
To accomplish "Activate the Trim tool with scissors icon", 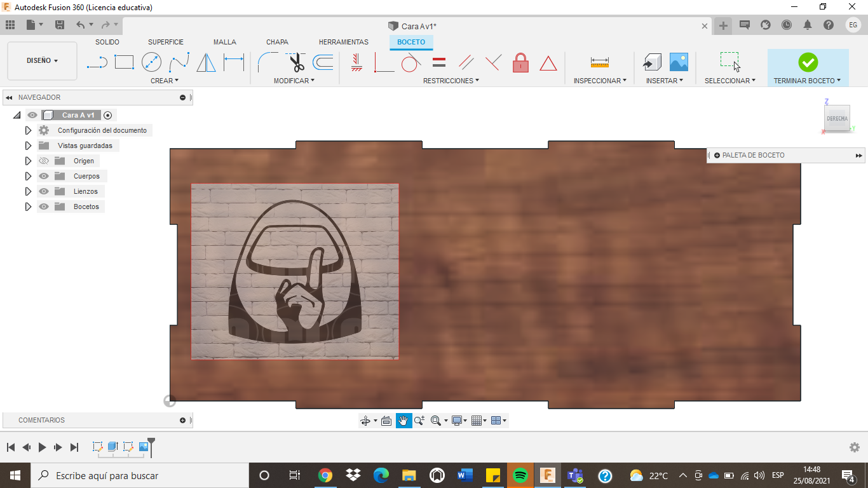I will coord(297,62).
